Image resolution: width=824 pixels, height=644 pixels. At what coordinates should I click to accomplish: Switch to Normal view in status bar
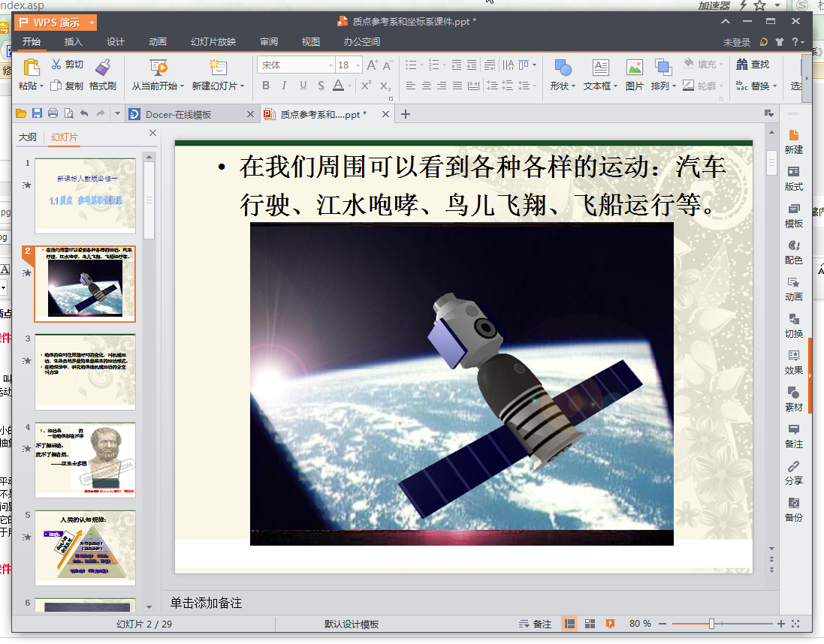[x=569, y=624]
